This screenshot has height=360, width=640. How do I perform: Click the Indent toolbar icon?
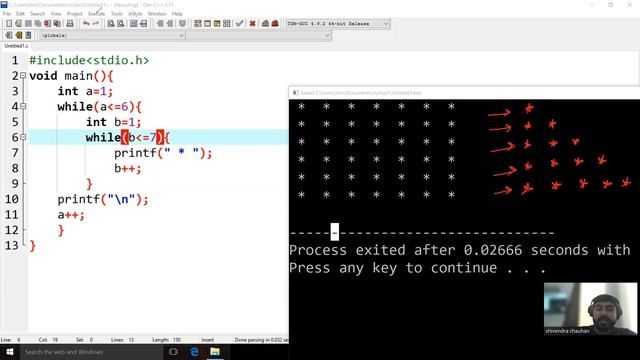point(160,24)
